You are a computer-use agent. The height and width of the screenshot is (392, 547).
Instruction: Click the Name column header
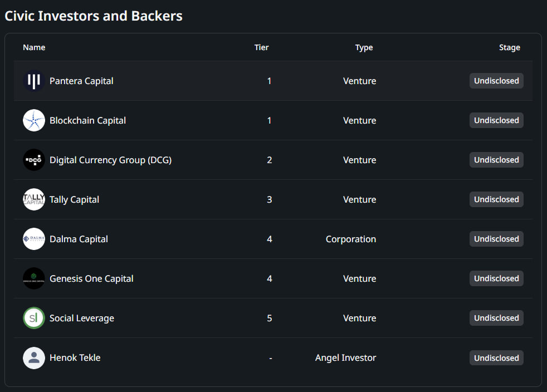pos(34,47)
